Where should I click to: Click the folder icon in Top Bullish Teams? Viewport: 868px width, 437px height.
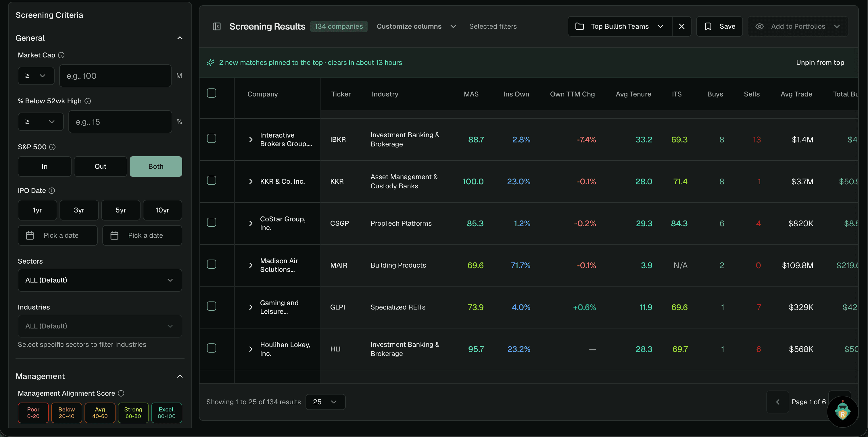[579, 26]
